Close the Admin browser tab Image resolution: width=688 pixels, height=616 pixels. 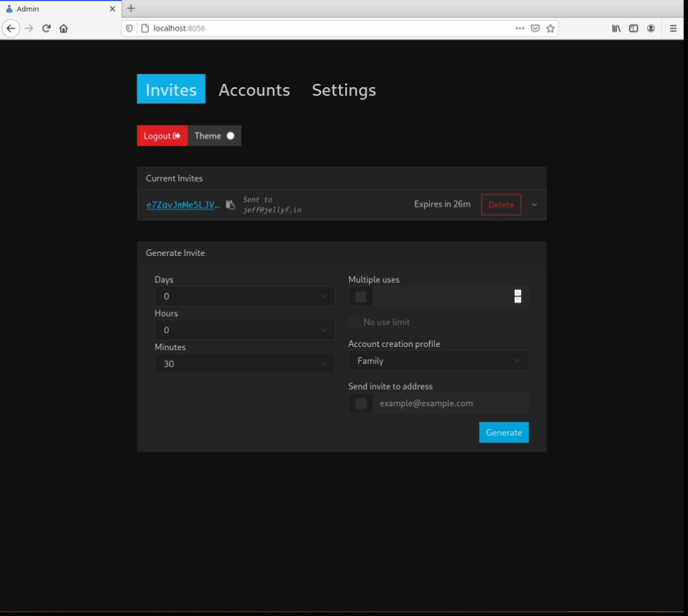[x=112, y=9]
